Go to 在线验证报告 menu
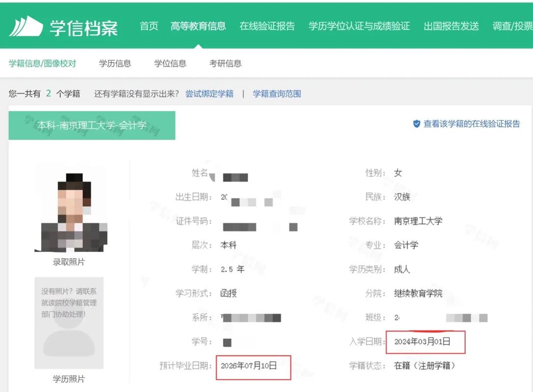 pyautogui.click(x=267, y=26)
